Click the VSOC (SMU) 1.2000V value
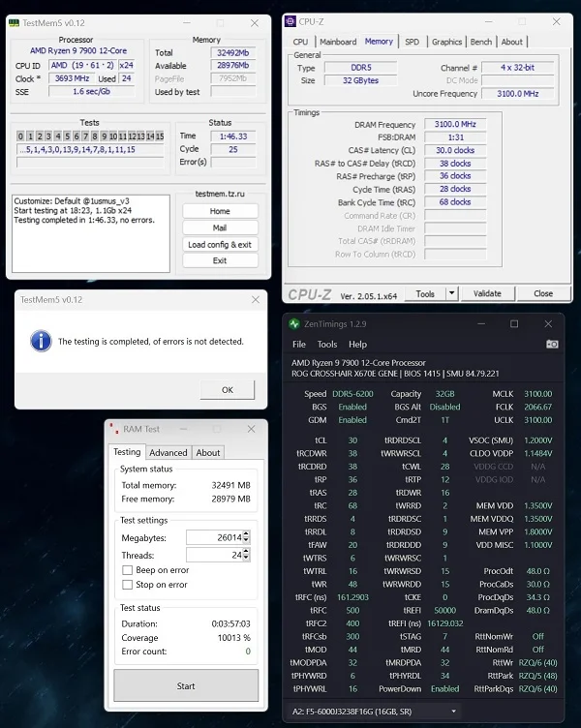The height and width of the screenshot is (728, 581). click(537, 440)
